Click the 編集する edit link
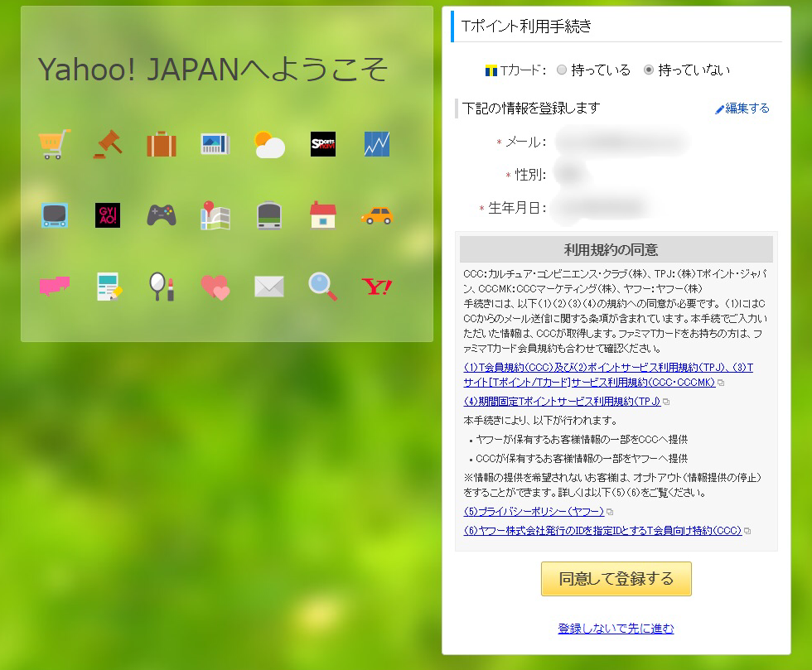This screenshot has width=812, height=670. (x=742, y=108)
